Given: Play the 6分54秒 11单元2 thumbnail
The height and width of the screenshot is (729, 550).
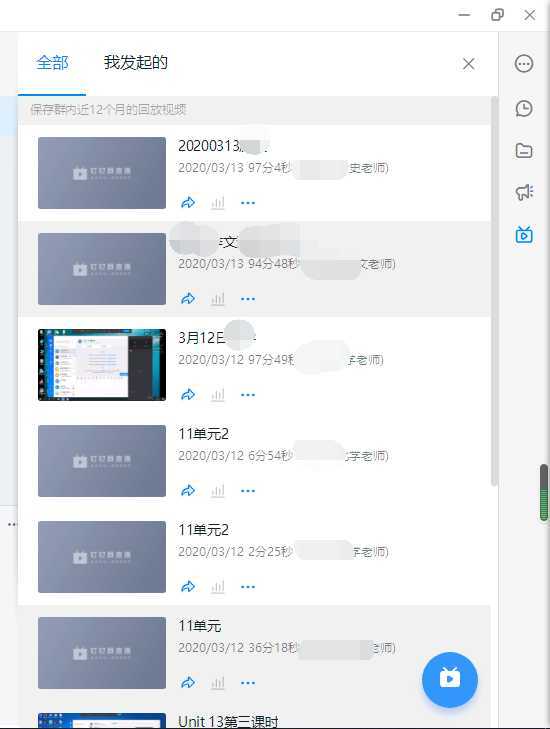Looking at the screenshot, I should (x=102, y=461).
